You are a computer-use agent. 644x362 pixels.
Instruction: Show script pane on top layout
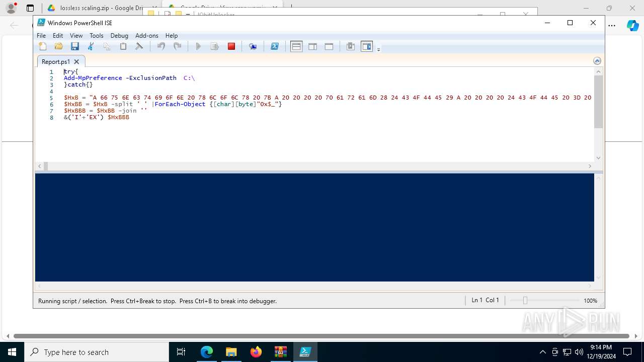coord(296,46)
